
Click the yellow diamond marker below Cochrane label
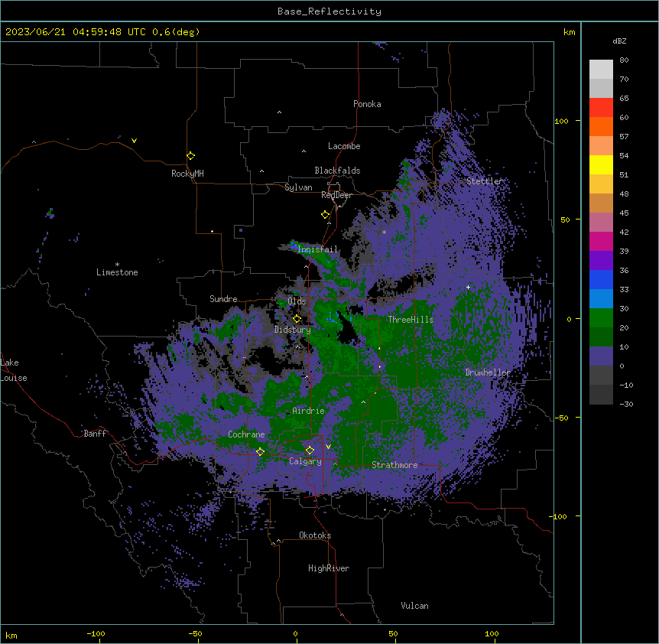[260, 452]
